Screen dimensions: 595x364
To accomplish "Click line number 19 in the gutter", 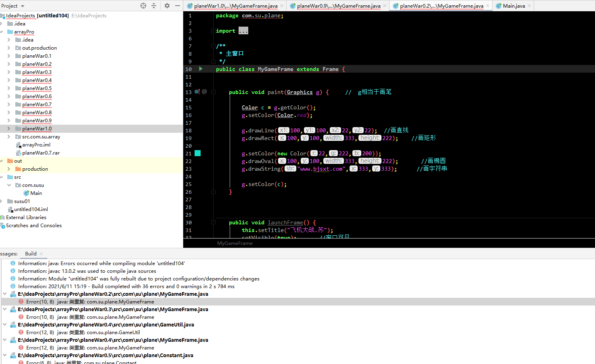I will [x=189, y=138].
